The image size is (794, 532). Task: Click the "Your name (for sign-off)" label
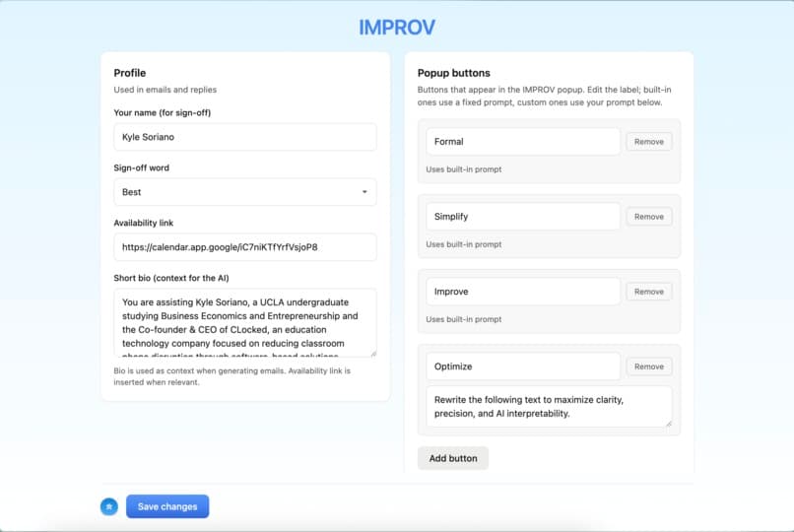click(162, 113)
